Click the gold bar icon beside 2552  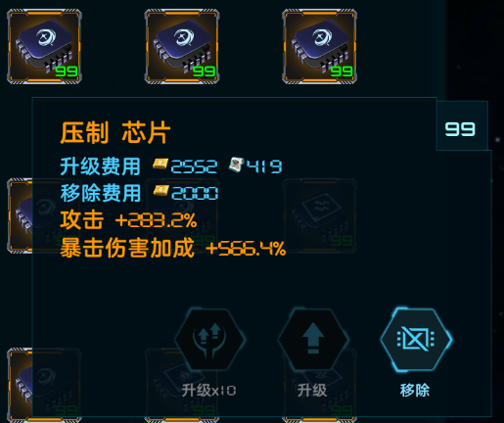click(160, 164)
